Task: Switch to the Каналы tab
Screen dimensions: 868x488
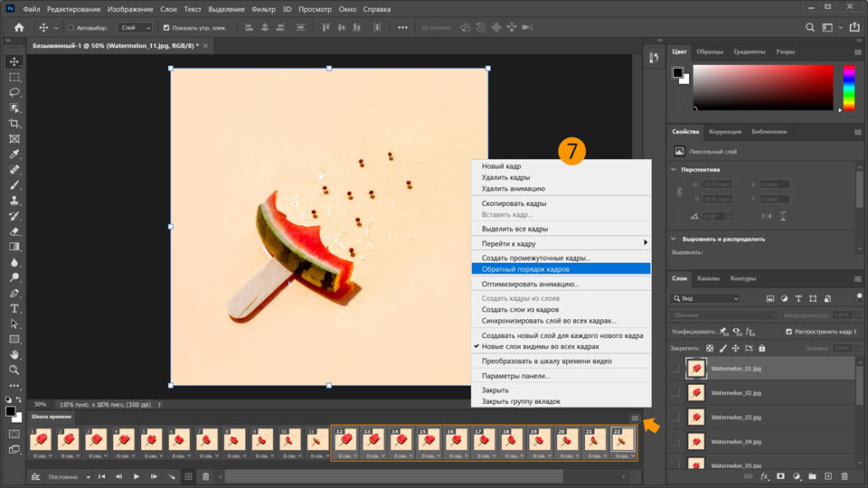Action: pyautogui.click(x=708, y=278)
